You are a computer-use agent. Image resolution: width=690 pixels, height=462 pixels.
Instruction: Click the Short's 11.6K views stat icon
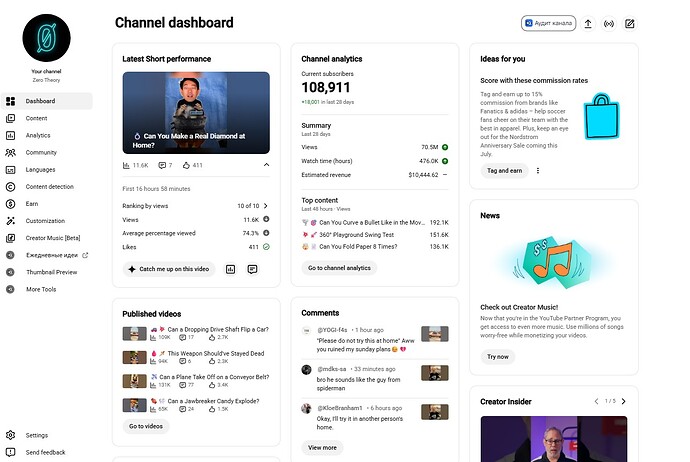click(126, 165)
